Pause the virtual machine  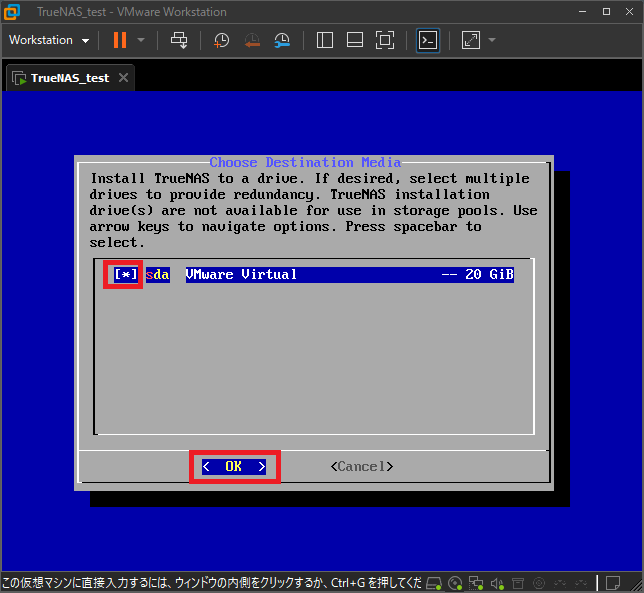coord(120,40)
